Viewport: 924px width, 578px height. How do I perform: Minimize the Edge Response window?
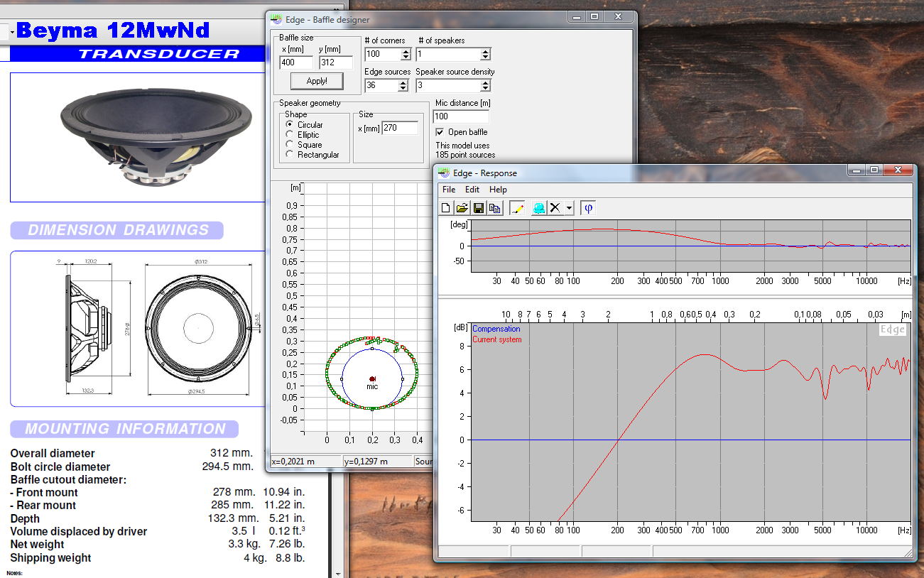point(857,170)
